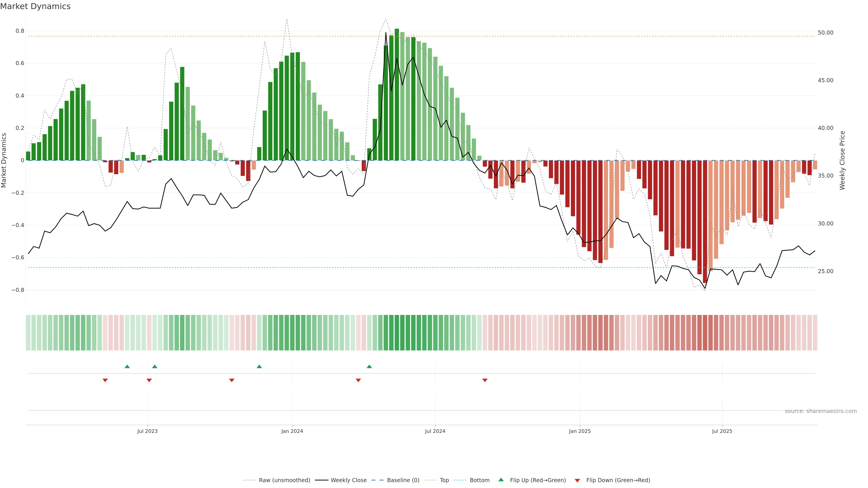Viewport: 868px width, 488px height.
Task: Click the source: sharemaestro.com text
Action: click(x=821, y=411)
